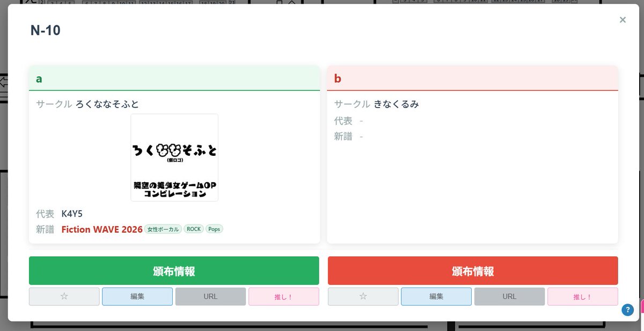Open the green 頒布情報 panel for ろくななそふと
This screenshot has width=644, height=331.
click(174, 270)
